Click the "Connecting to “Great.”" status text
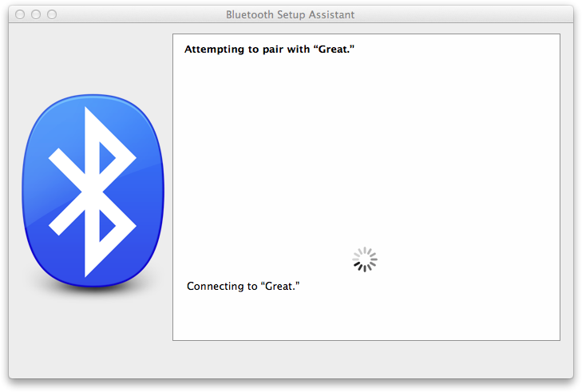The height and width of the screenshot is (392, 582). [243, 286]
